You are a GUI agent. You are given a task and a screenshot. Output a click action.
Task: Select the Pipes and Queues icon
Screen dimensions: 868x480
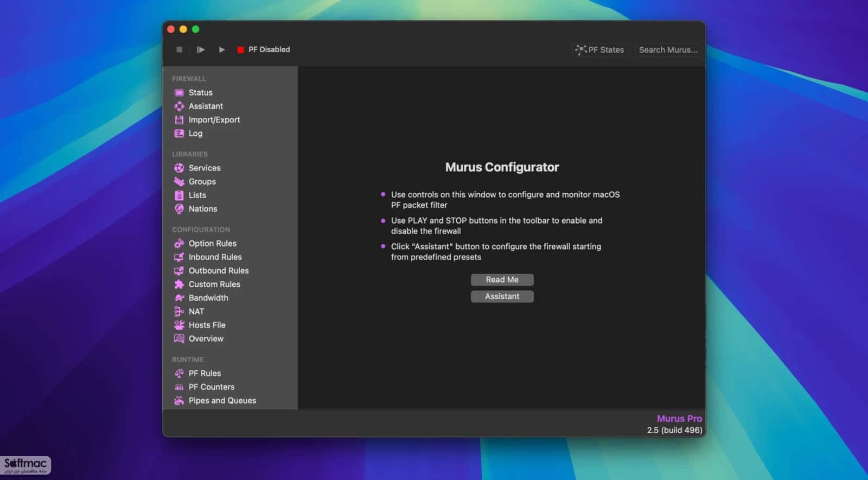pos(179,401)
